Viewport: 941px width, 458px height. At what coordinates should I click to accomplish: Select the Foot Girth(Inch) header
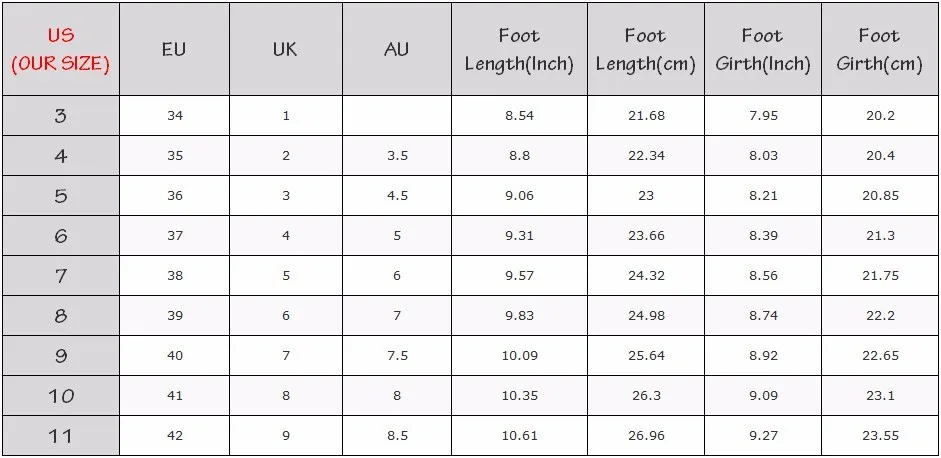[x=762, y=49]
